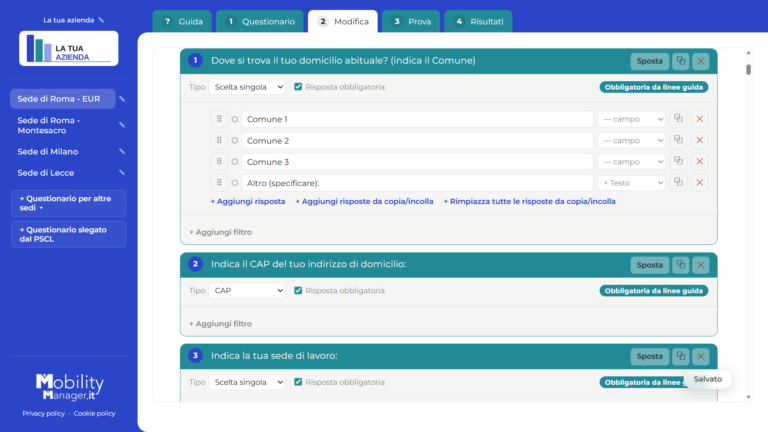Viewport: 768px width, 432px height.
Task: Uncheck 'Risposta obbligatoria' on question 1
Action: click(x=298, y=87)
